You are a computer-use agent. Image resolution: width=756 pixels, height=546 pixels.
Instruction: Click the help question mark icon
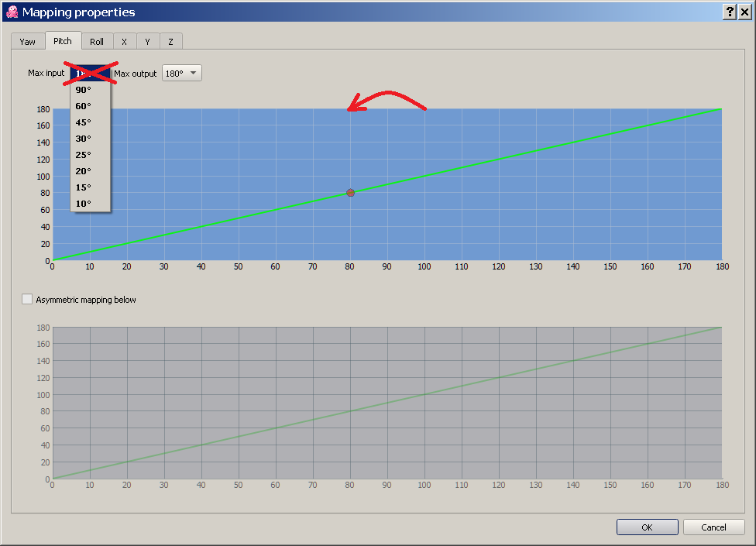point(730,12)
